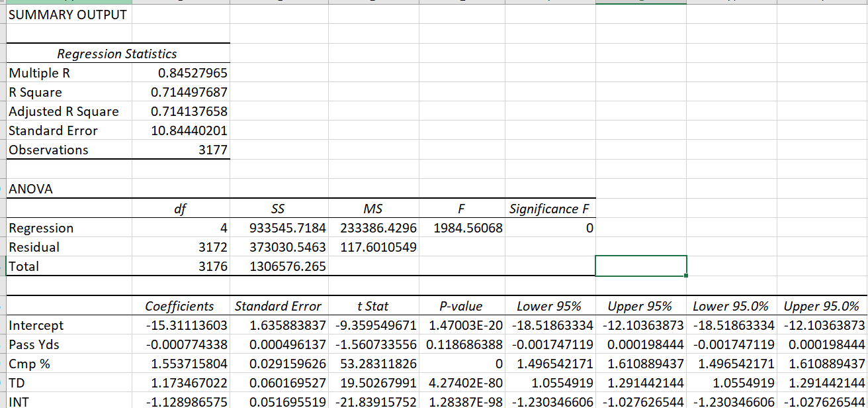Select the Coefficients column header cell

[x=180, y=306]
